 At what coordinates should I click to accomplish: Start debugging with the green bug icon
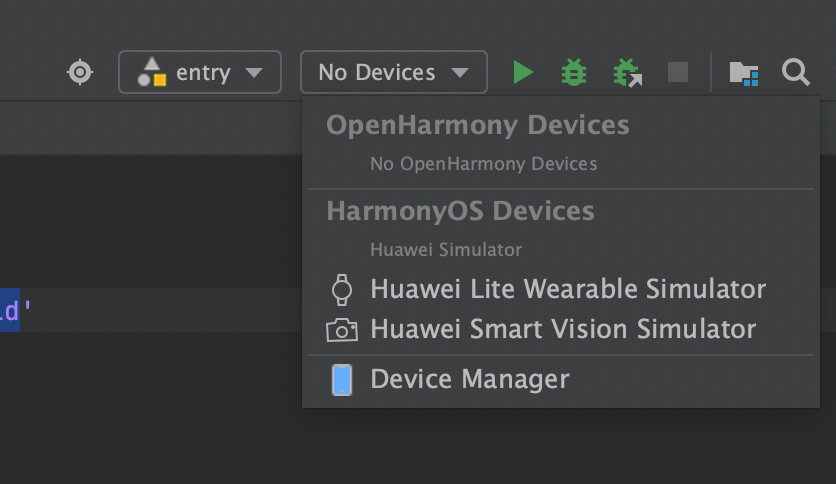click(574, 72)
